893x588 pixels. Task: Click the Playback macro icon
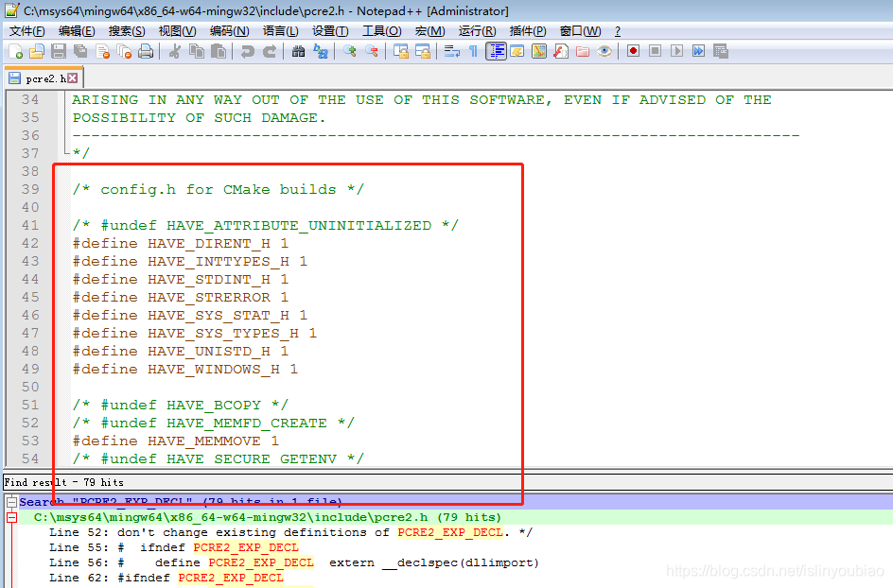point(676,51)
